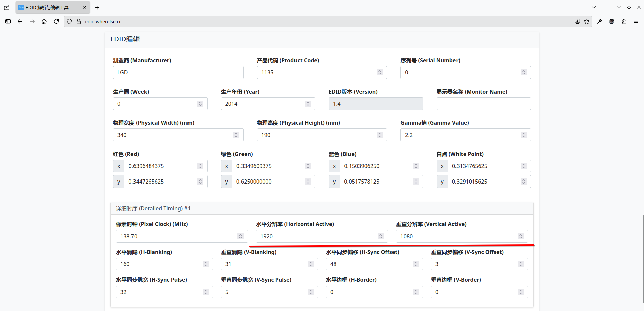Select the EDID 解析与编辑工具 tab
The width and height of the screenshot is (644, 311).
50,7
